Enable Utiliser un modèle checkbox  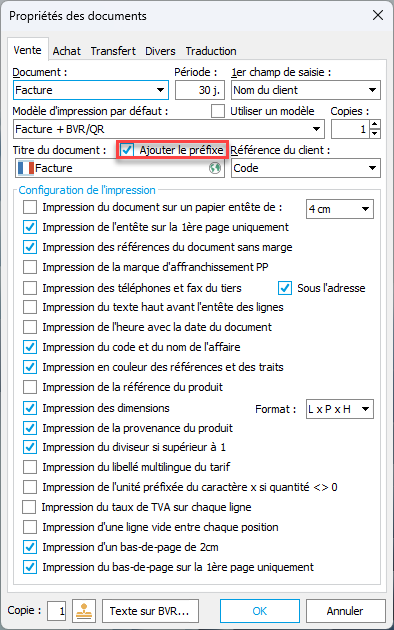[218, 111]
